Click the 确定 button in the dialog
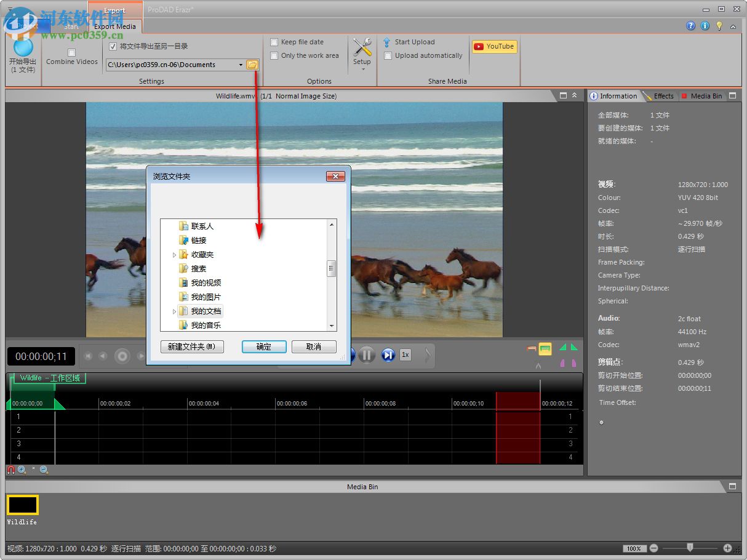Image resolution: width=747 pixels, height=560 pixels. click(x=264, y=346)
